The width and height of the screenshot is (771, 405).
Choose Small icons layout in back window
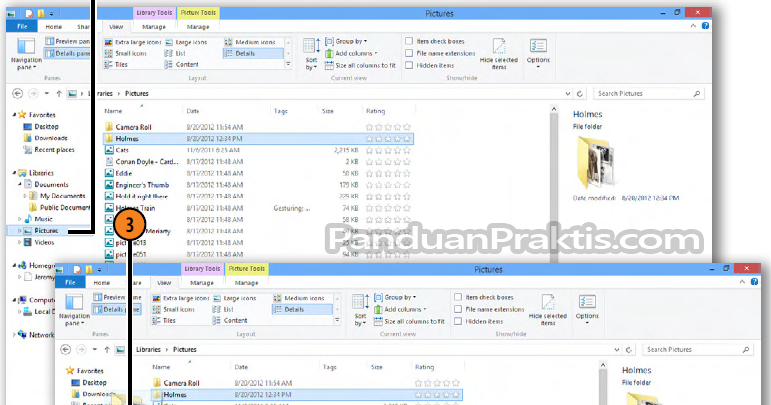point(125,53)
